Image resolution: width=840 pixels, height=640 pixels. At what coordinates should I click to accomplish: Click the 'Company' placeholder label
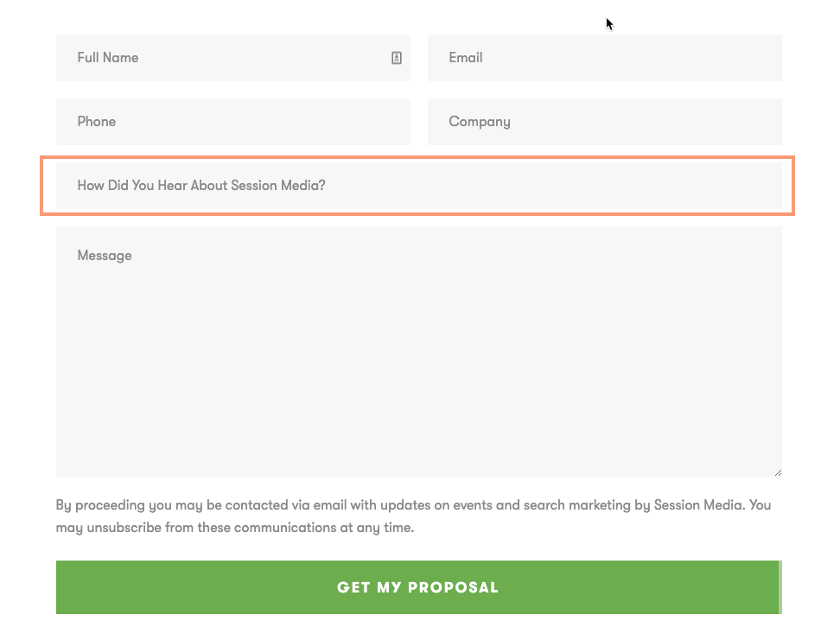click(x=480, y=122)
